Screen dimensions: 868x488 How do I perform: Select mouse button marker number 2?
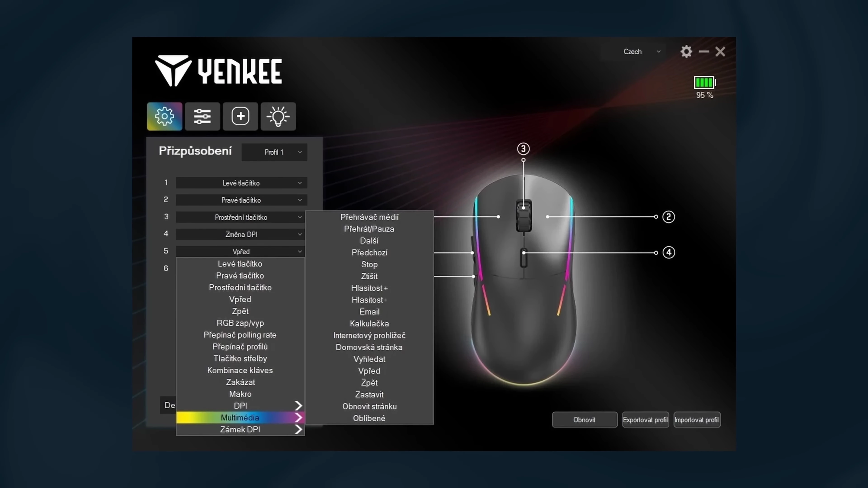pos(669,217)
